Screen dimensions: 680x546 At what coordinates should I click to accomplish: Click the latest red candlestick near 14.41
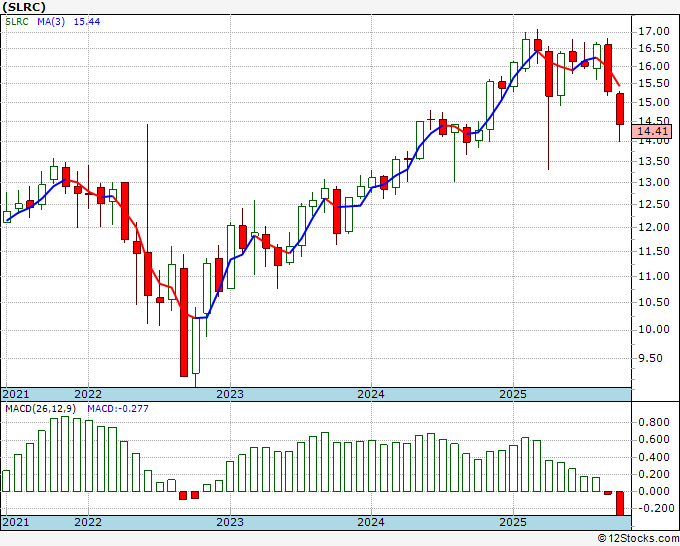coord(620,109)
